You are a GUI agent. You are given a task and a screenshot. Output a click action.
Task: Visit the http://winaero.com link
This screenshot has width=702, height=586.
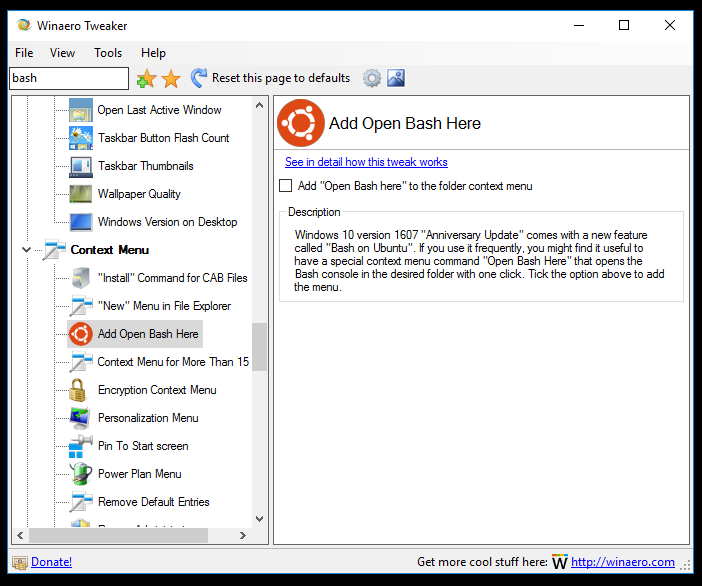(x=623, y=562)
